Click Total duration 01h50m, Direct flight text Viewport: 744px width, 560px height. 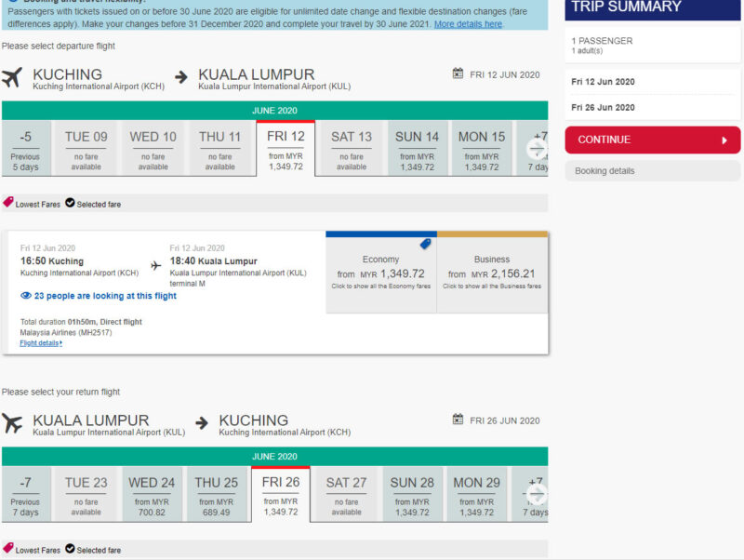[x=81, y=322]
